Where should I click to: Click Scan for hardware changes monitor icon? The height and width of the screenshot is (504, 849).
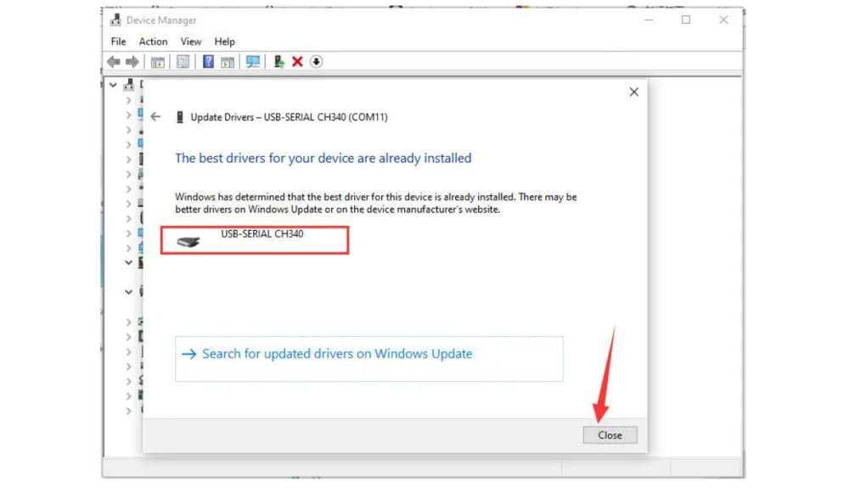coord(253,62)
